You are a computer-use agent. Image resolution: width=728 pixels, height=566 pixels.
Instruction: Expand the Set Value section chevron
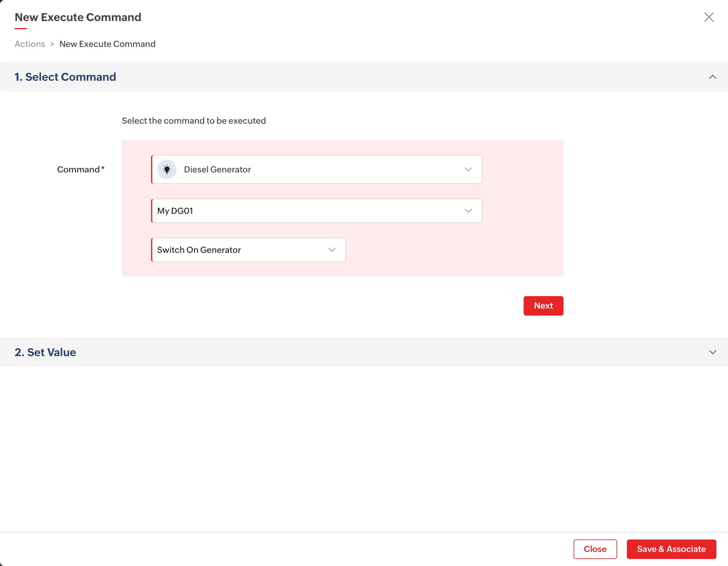click(x=712, y=352)
